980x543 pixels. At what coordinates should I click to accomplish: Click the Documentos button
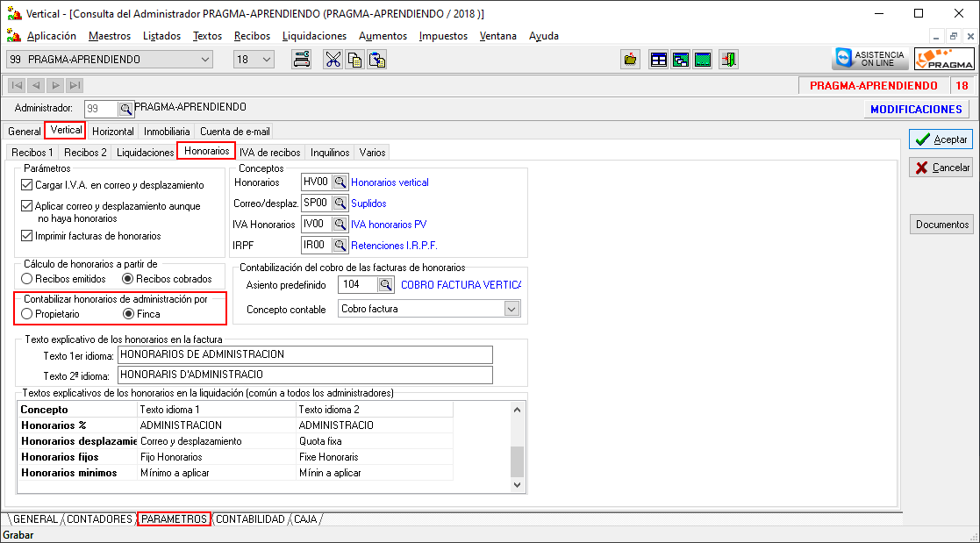941,225
